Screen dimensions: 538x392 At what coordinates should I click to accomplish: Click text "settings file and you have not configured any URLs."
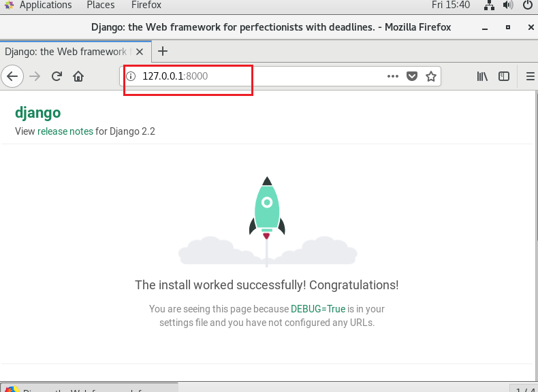tap(267, 323)
